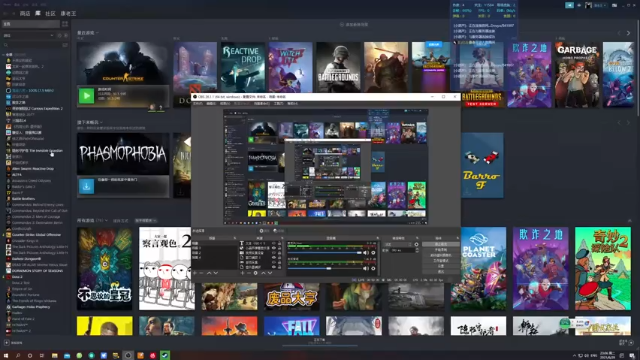
Task: Open the OBS scene transition type dropdown
Action: [x=398, y=244]
